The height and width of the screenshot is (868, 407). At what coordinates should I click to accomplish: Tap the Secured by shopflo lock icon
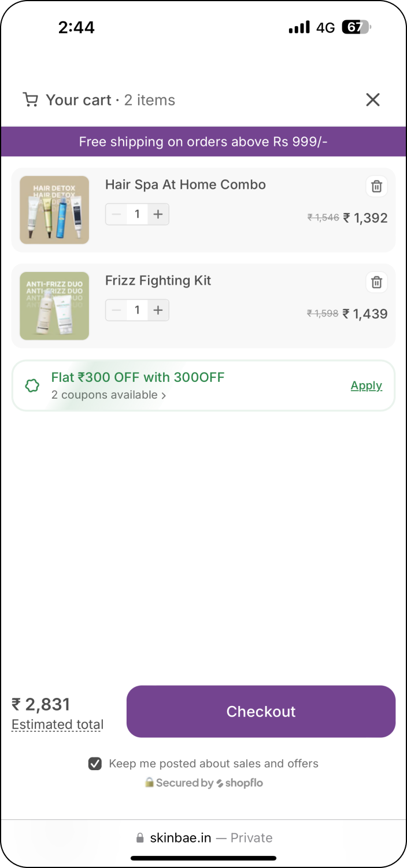(x=149, y=783)
